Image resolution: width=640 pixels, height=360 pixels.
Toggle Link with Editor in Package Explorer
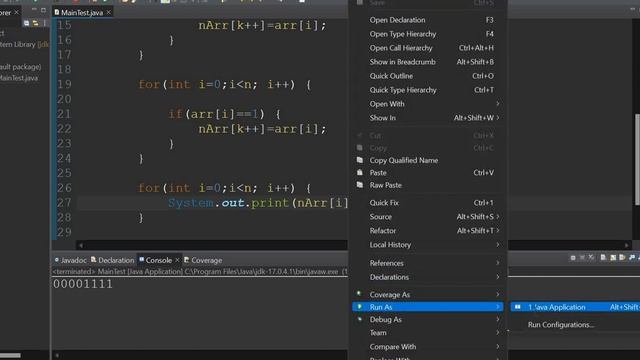pyautogui.click(x=36, y=23)
